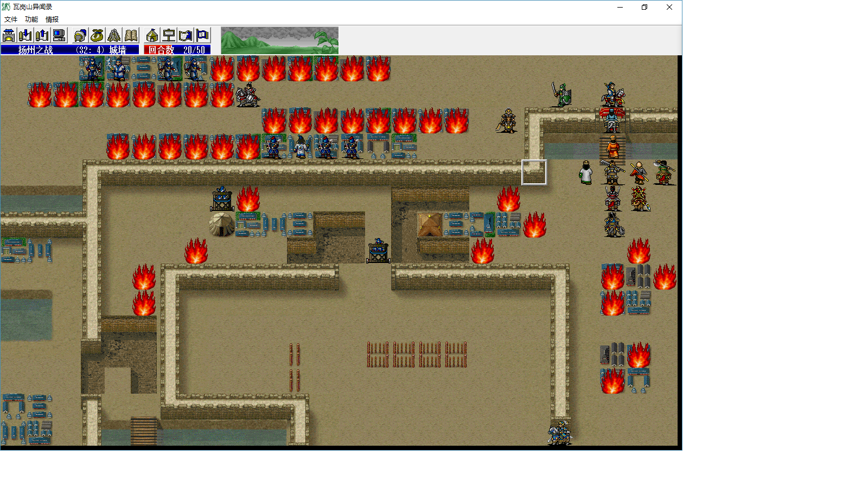The width and height of the screenshot is (868, 488).
Task: Select the warrior carrying a saw-blade sword
Action: point(612,172)
